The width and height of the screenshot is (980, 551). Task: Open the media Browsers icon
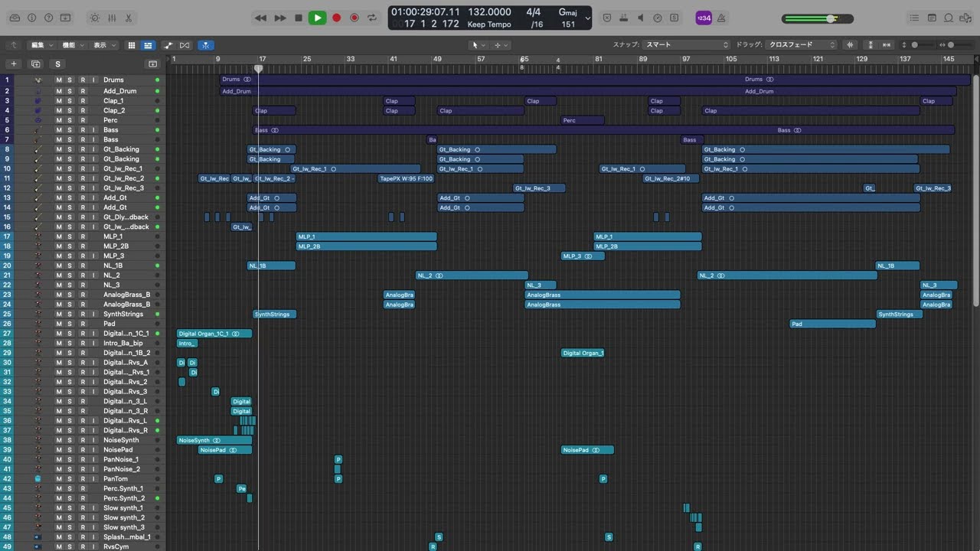point(965,18)
